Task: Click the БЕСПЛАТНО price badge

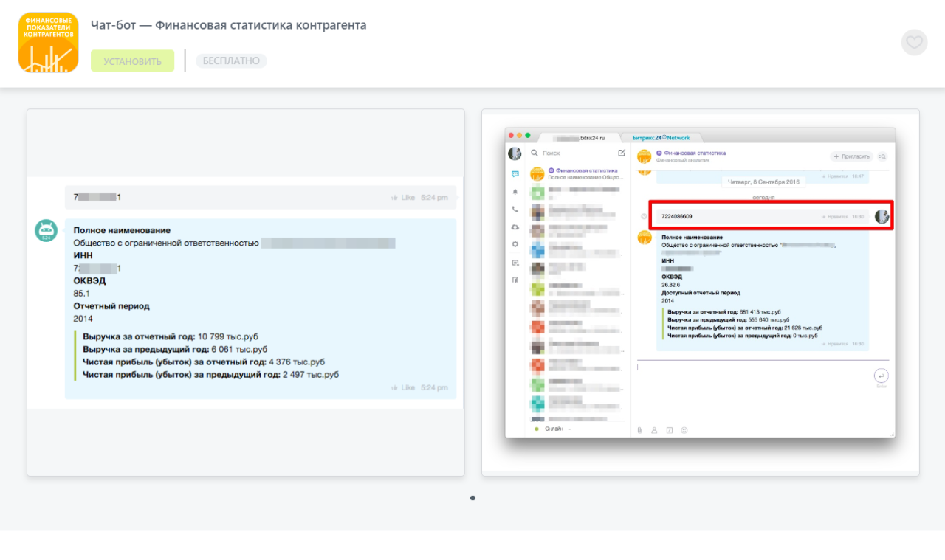Action: [x=231, y=61]
